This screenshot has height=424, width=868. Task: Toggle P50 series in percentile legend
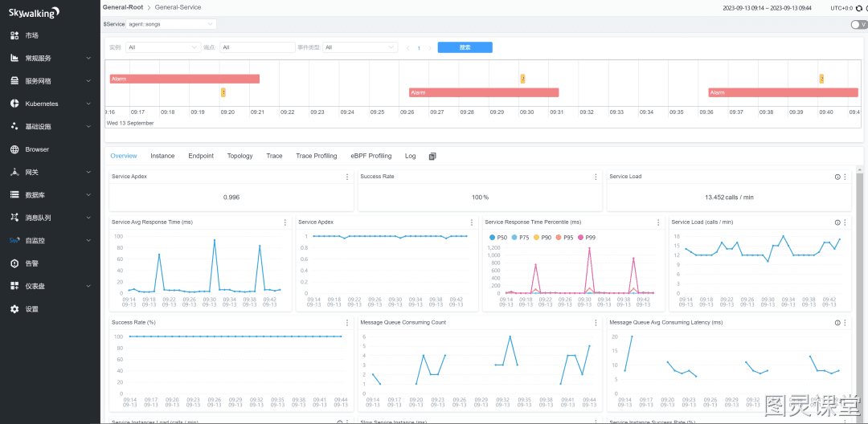pos(498,237)
